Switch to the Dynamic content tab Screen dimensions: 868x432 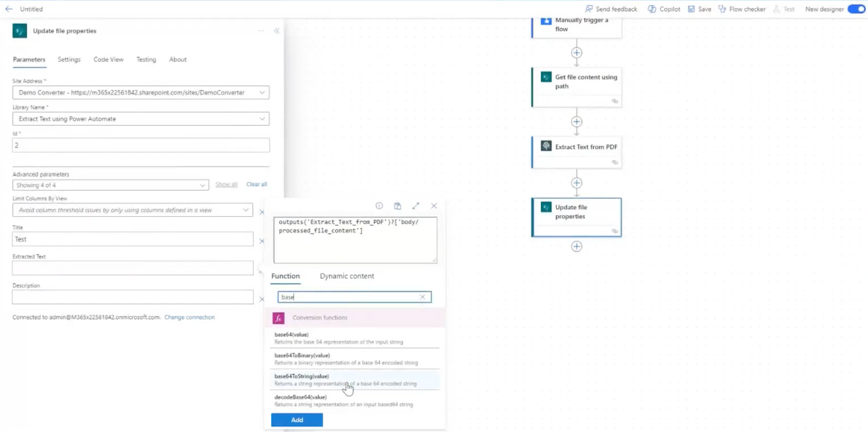coord(347,276)
